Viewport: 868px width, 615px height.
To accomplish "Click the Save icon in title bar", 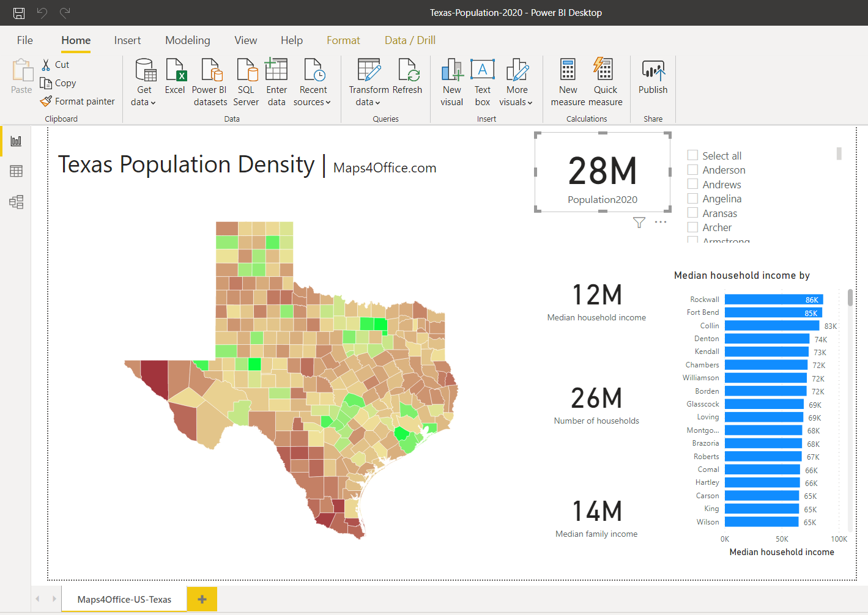I will (x=19, y=13).
